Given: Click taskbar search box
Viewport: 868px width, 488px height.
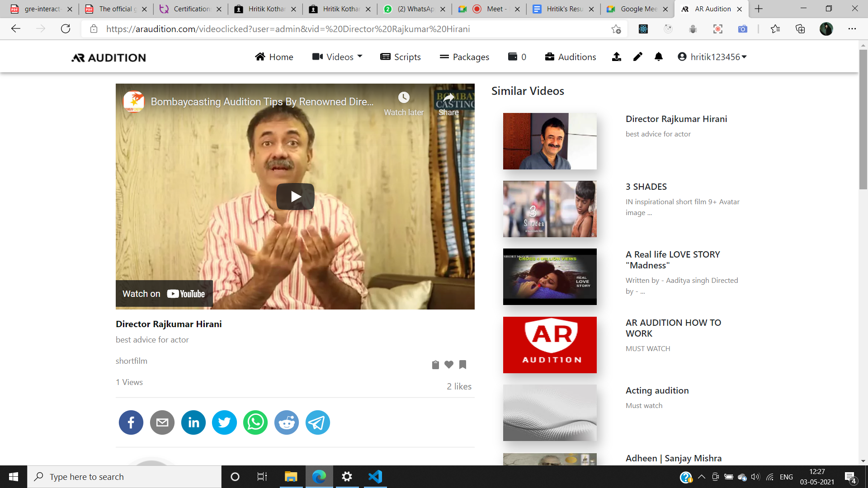Looking at the screenshot, I should (124, 477).
